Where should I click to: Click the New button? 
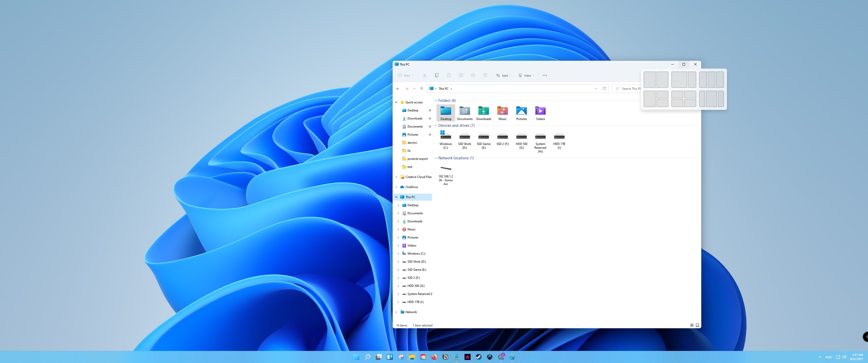coord(406,75)
